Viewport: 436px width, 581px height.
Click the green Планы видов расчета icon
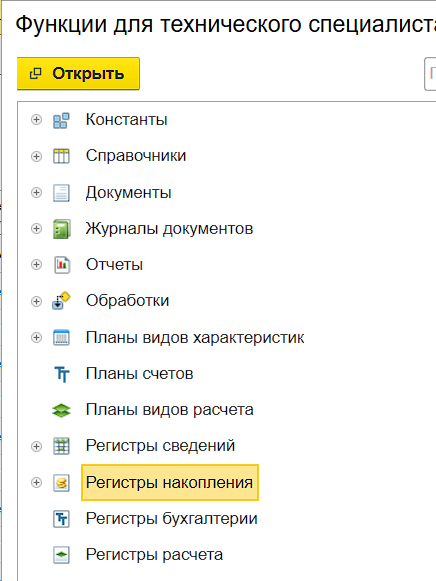tap(61, 410)
